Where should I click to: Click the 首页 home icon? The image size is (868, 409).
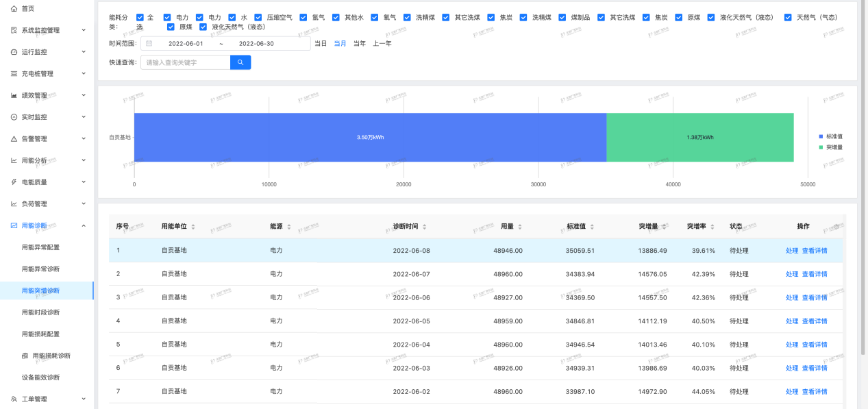tap(14, 8)
